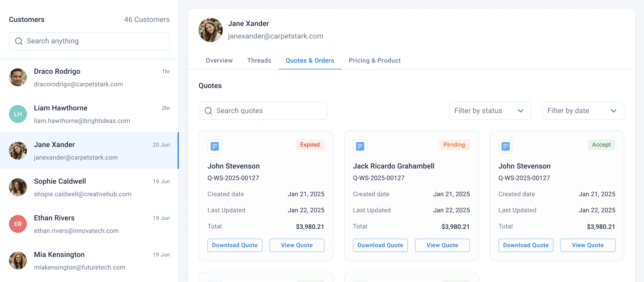This screenshot has height=282, width=644.
Task: View Quote on the Expired card
Action: (x=297, y=245)
